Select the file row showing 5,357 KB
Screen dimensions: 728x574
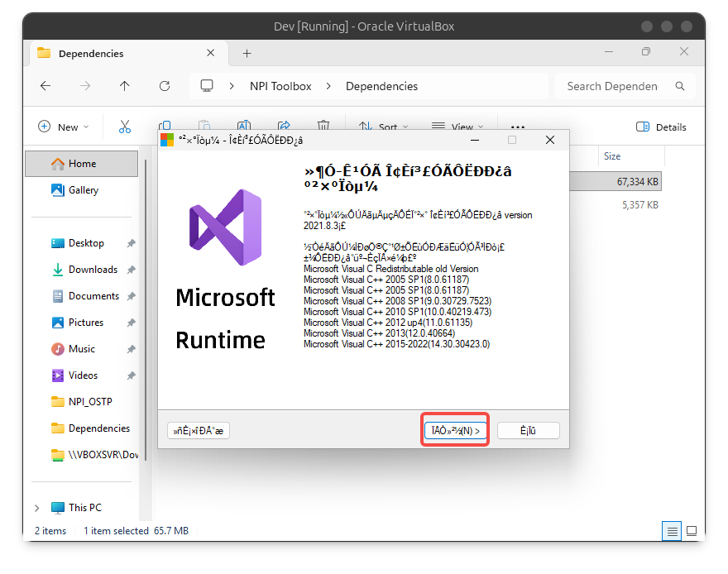[615, 204]
